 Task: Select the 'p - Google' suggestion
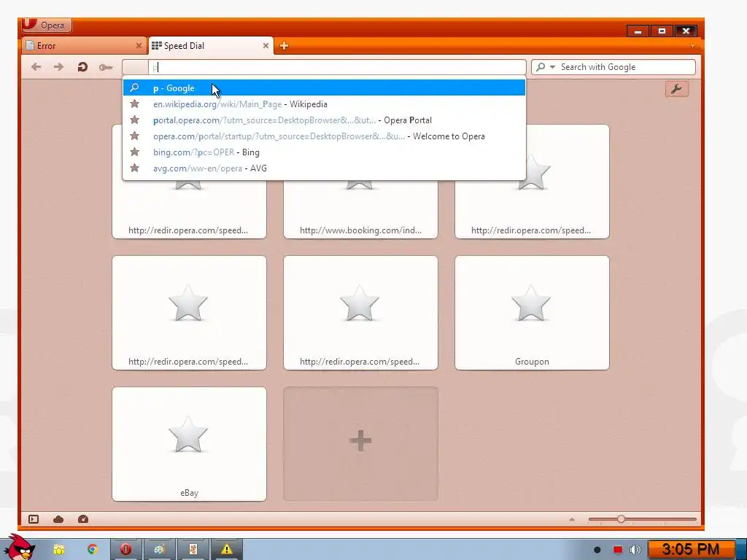point(324,87)
